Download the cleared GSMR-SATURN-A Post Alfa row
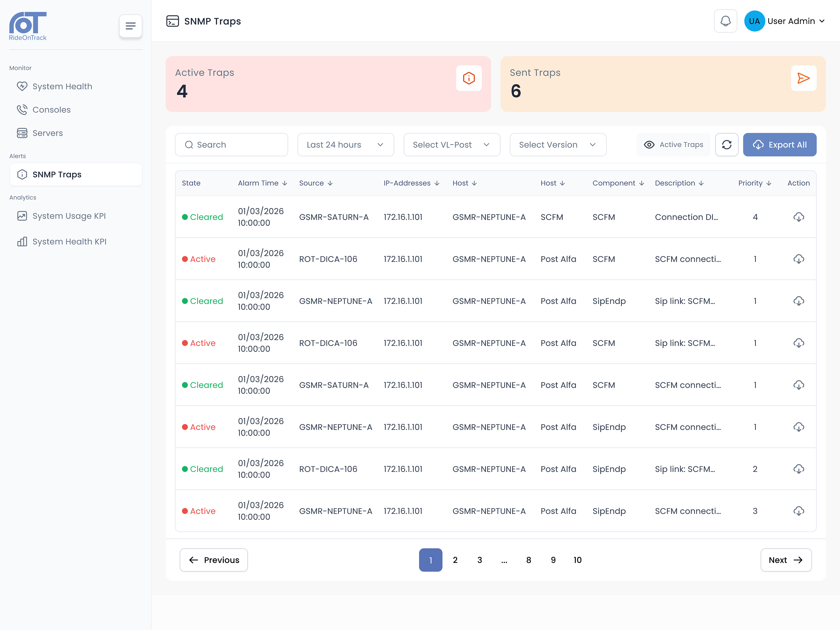Image resolution: width=840 pixels, height=630 pixels. (x=799, y=385)
